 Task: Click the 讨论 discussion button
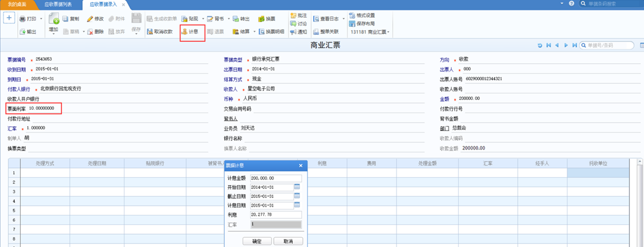pos(298,24)
